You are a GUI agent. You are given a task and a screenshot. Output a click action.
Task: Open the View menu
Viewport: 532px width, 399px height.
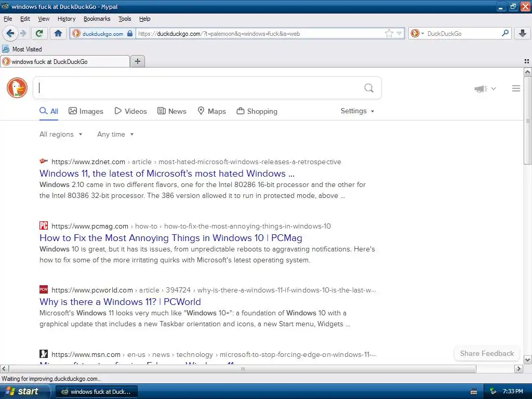(44, 19)
